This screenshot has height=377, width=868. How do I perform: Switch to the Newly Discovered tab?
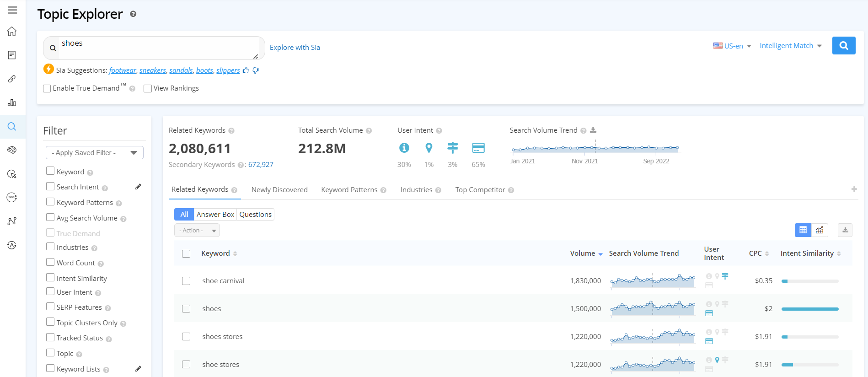[279, 190]
